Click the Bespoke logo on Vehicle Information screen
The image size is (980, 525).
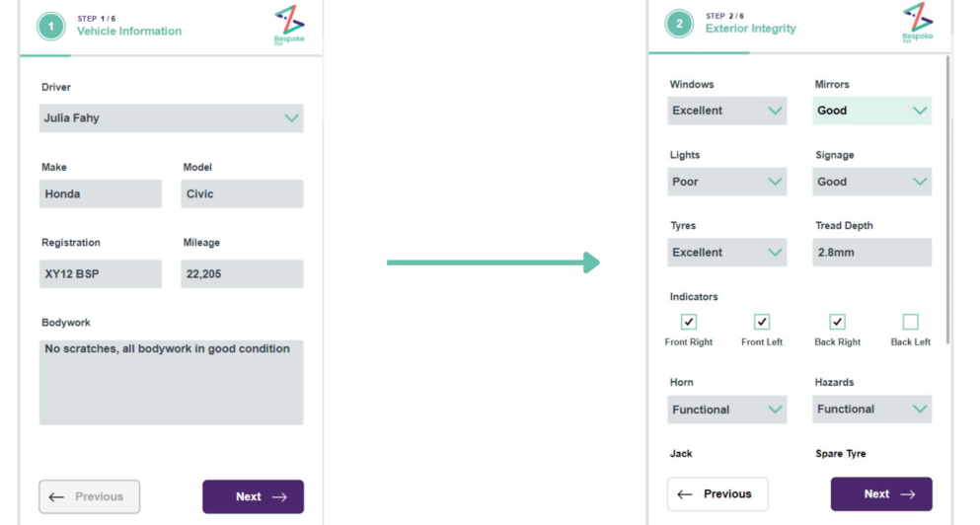point(289,25)
